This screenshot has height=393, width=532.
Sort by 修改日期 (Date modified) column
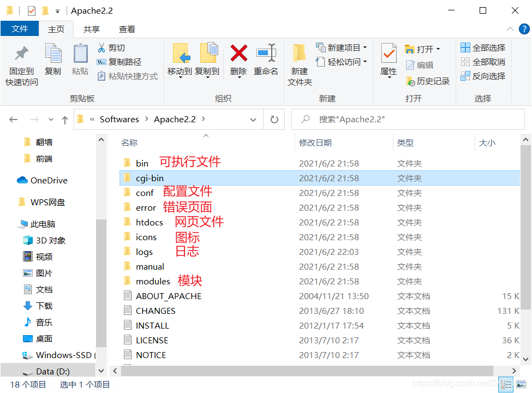tap(315, 143)
